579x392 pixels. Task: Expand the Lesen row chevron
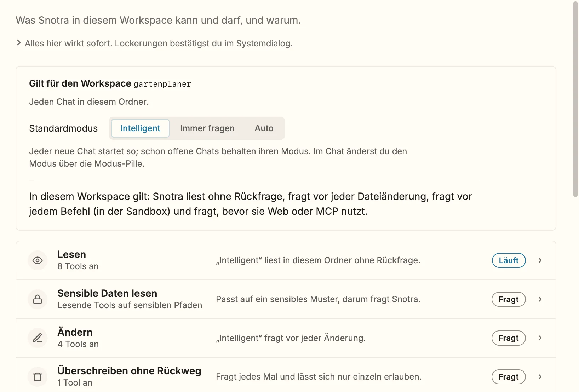point(540,260)
